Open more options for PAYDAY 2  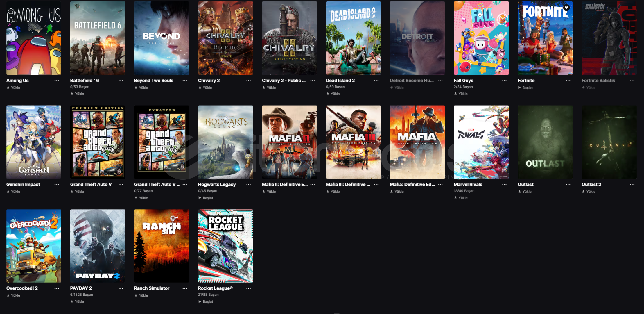pyautogui.click(x=121, y=288)
